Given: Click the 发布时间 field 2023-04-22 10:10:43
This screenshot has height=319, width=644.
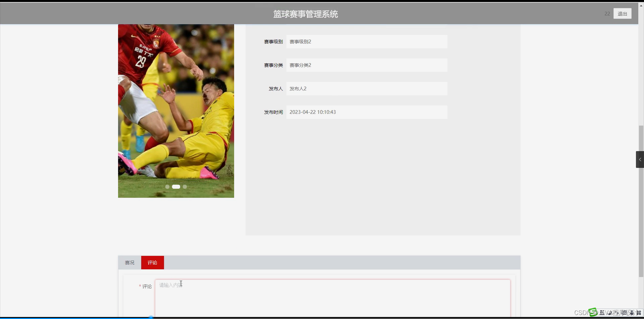Looking at the screenshot, I should tap(367, 112).
